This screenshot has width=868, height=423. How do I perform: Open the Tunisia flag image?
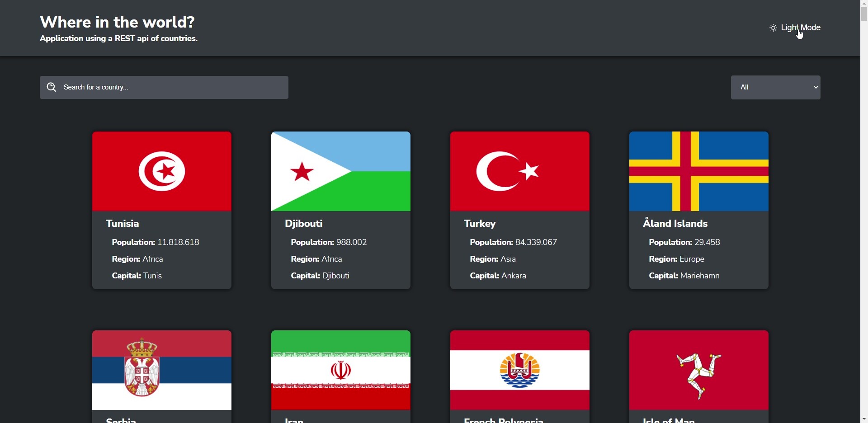tap(162, 171)
